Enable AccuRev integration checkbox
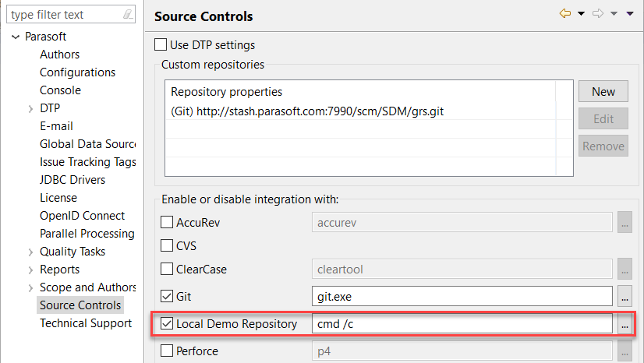Image resolution: width=644 pixels, height=363 pixels. (x=166, y=222)
